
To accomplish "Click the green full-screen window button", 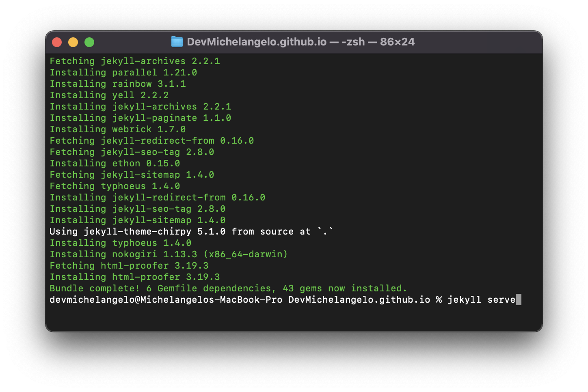I will 89,42.
